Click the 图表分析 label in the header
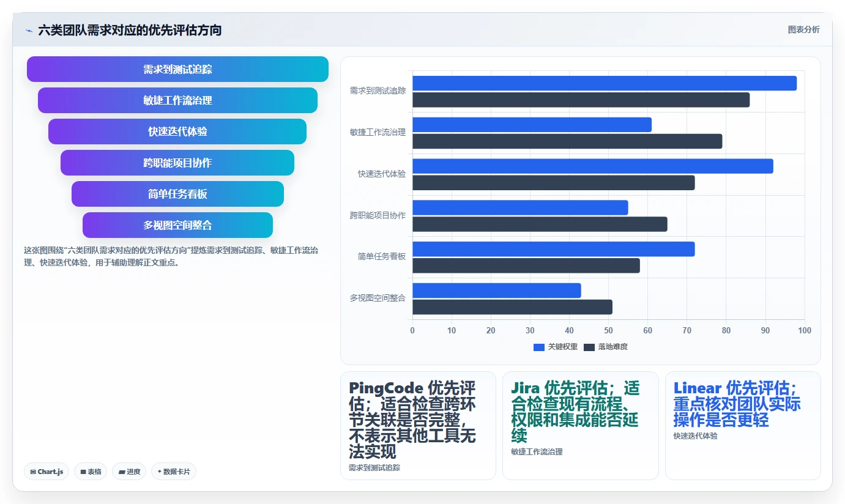Image resolution: width=845 pixels, height=504 pixels. coord(803,29)
